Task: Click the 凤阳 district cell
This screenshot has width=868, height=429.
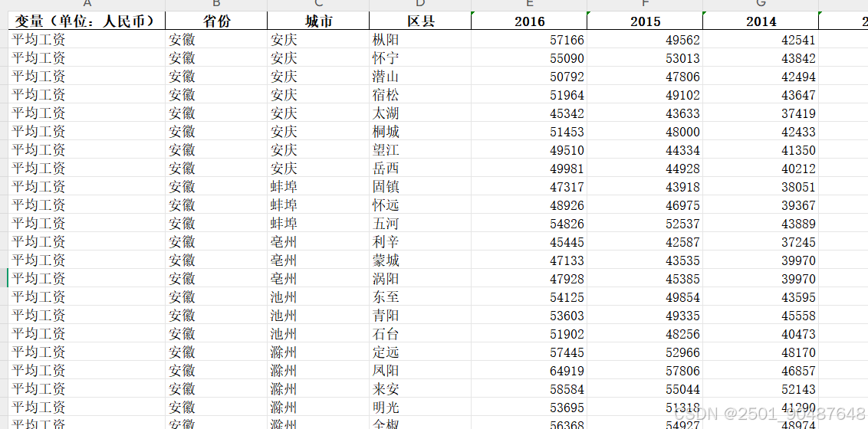Action: 420,370
